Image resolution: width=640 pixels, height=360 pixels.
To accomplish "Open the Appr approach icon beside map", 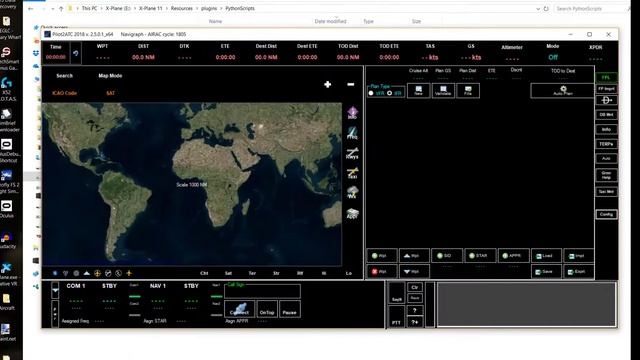I will click(x=352, y=213).
